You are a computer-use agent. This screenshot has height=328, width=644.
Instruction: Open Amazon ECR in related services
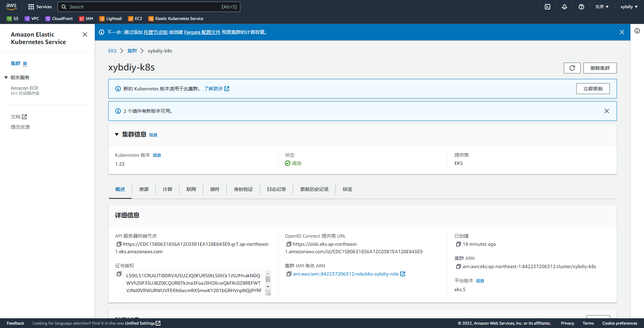coord(24,88)
